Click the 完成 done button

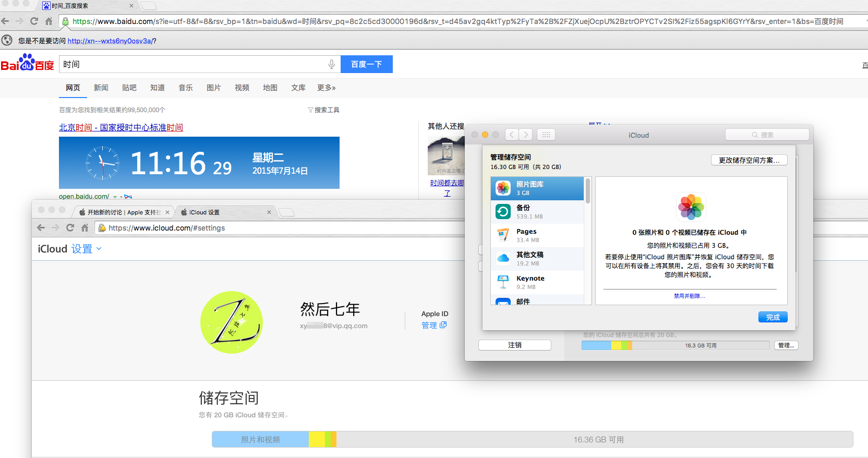pyautogui.click(x=773, y=317)
